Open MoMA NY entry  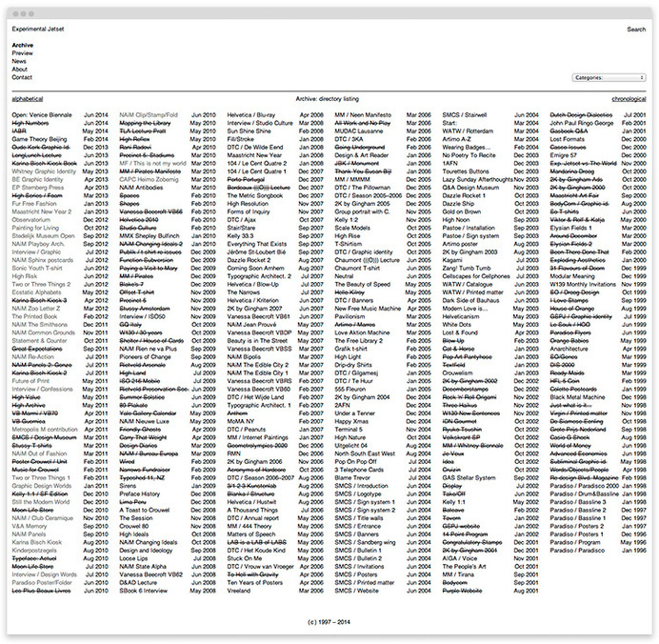241,421
